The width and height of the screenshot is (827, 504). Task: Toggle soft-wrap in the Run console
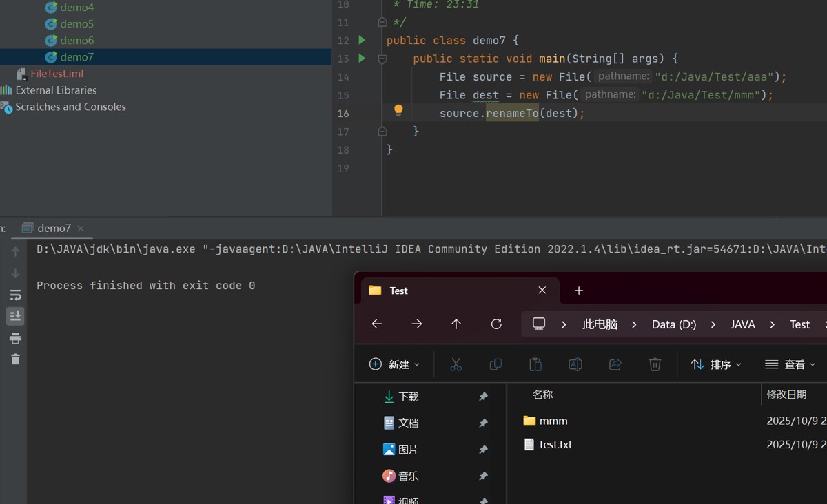click(x=15, y=295)
